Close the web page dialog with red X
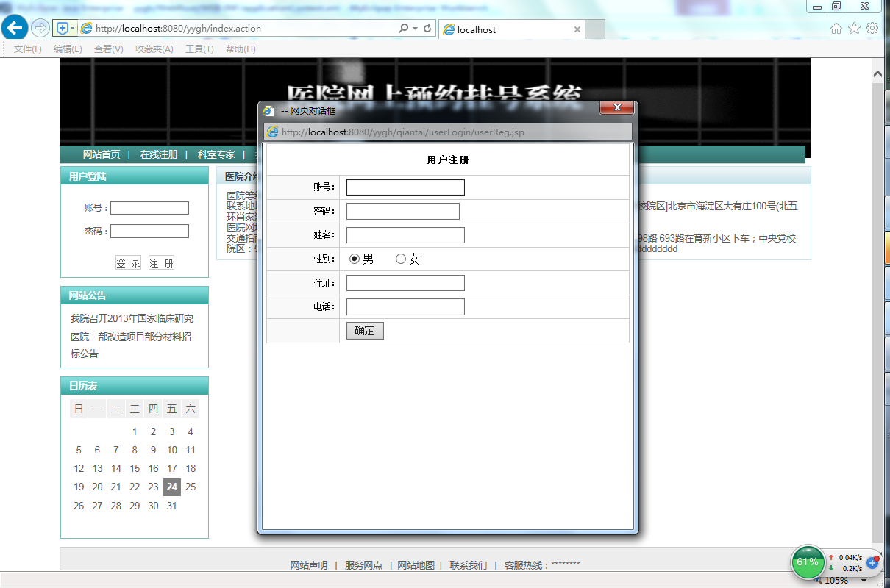The image size is (890, 588). [617, 108]
